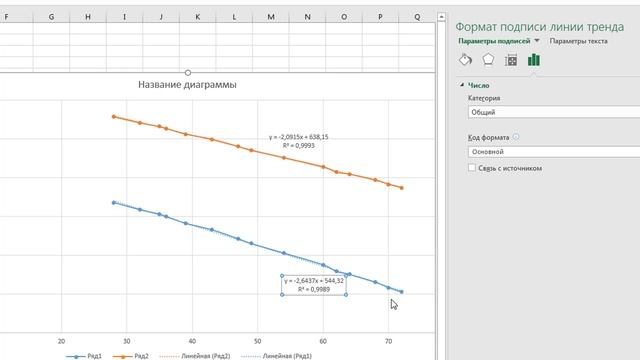Click the axis label 70
640x360 pixels.
(x=388, y=341)
